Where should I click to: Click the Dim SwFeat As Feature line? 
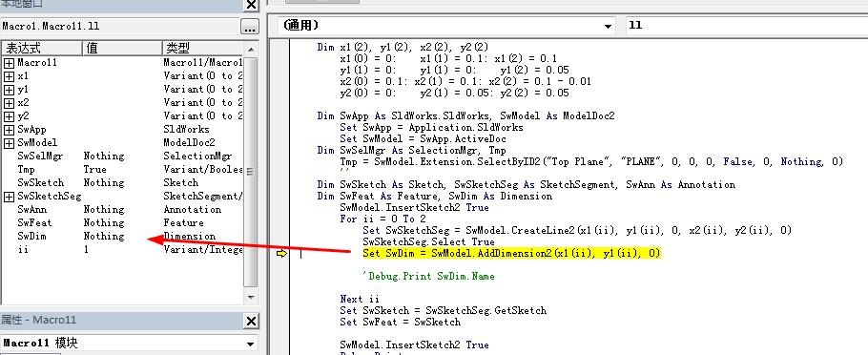click(x=435, y=196)
